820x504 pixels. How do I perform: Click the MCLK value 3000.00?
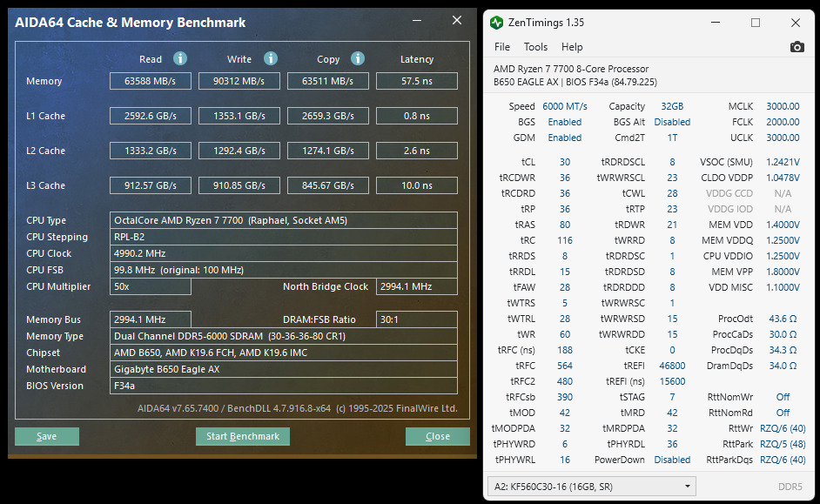pyautogui.click(x=783, y=106)
